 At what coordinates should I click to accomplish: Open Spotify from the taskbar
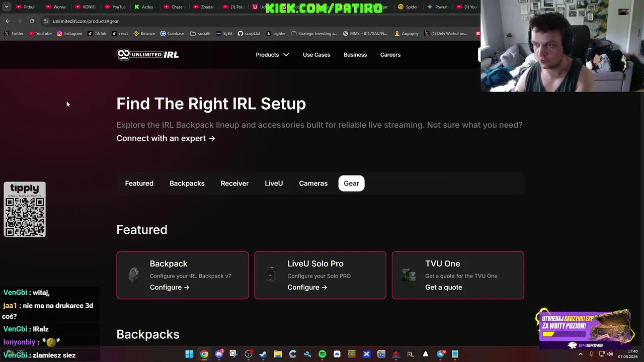pos(322,354)
